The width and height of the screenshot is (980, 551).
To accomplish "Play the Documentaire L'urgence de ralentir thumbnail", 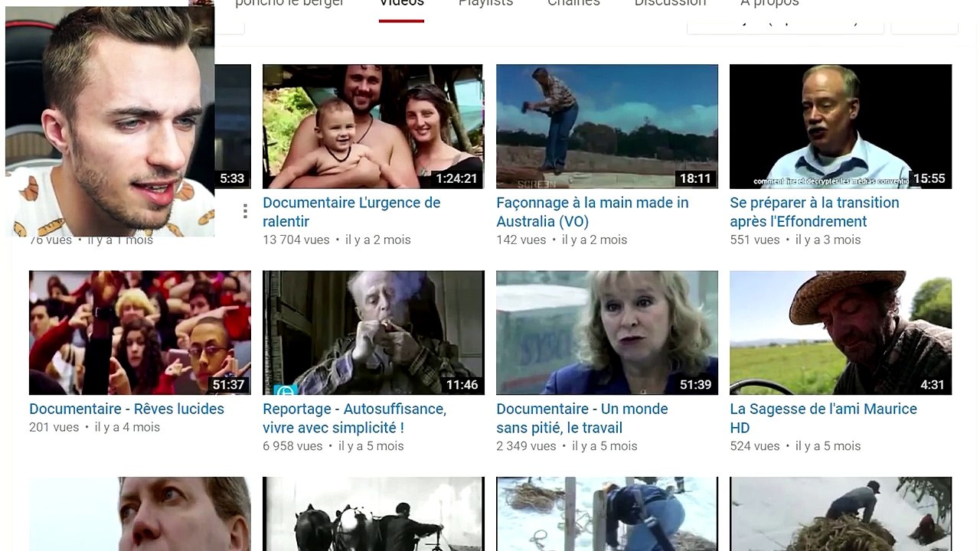I will click(373, 126).
